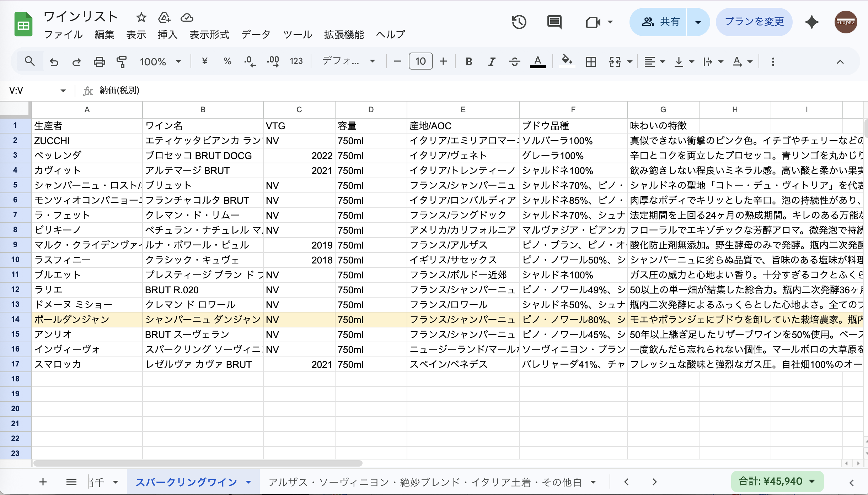This screenshot has width=868, height=495.
Task: Open the text wrapping dropdown
Action: [x=713, y=62]
